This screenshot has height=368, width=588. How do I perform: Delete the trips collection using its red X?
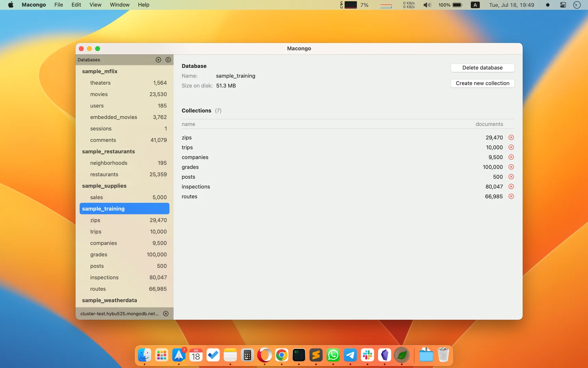click(511, 147)
